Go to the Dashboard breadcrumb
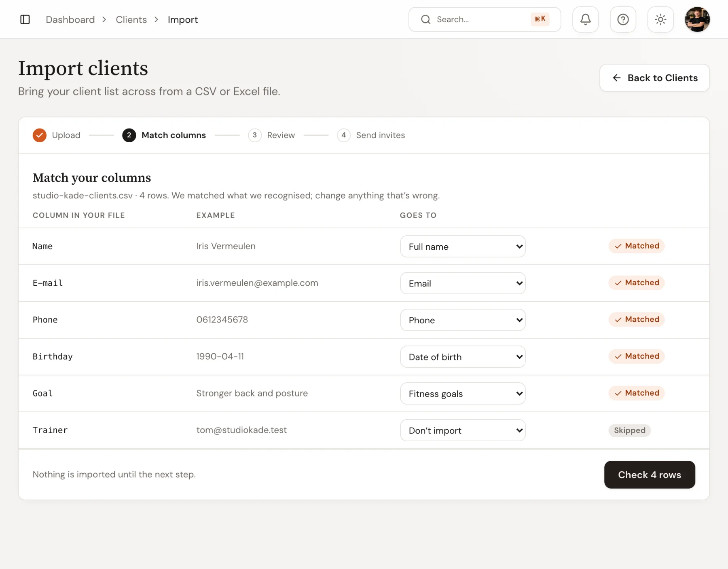The image size is (728, 569). click(70, 19)
